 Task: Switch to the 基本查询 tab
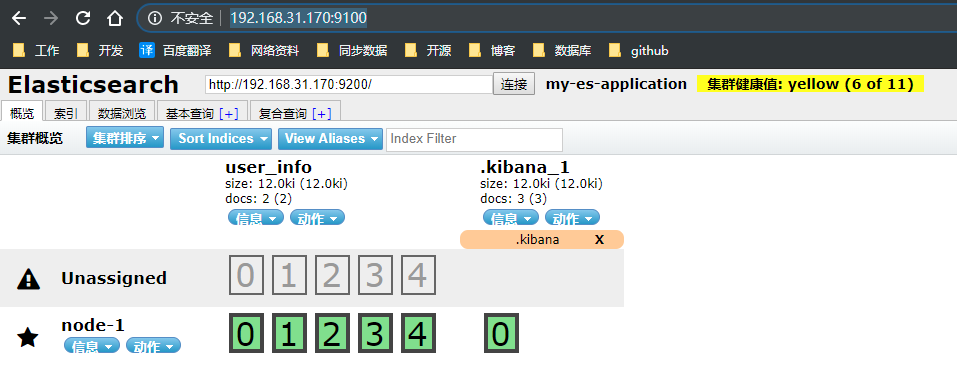click(190, 113)
